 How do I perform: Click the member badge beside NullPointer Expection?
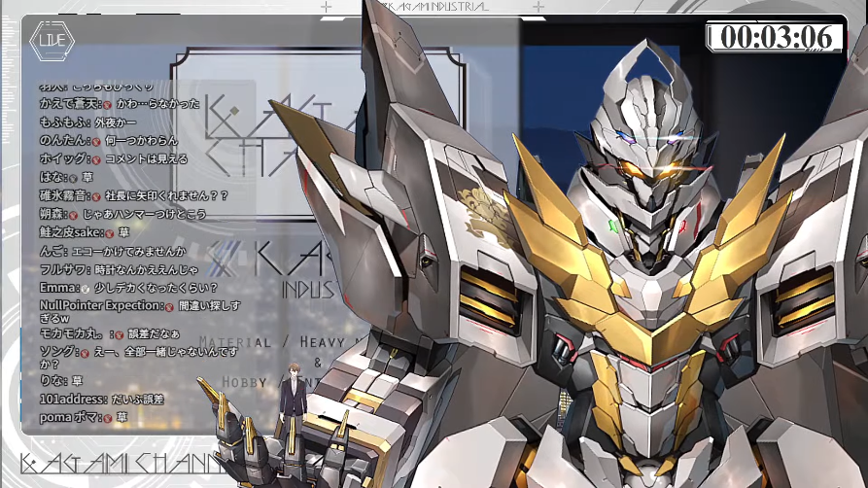(x=169, y=306)
